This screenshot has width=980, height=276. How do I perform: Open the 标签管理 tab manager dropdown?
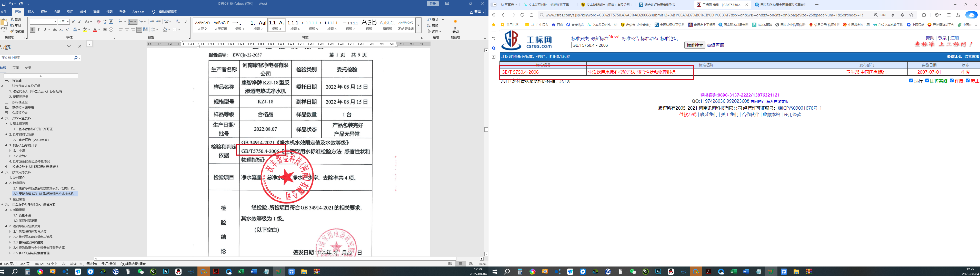tap(509, 5)
